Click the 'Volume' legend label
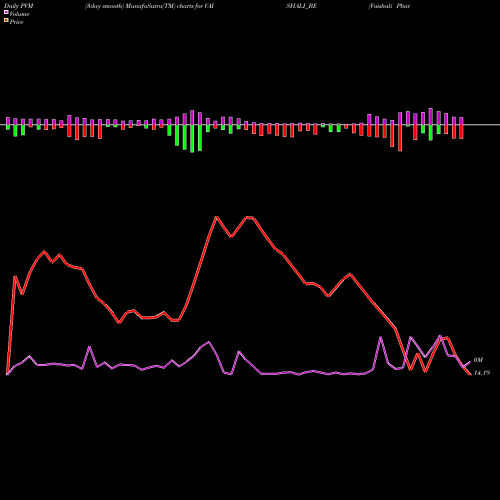This screenshot has height=500, width=500. tap(19, 14)
